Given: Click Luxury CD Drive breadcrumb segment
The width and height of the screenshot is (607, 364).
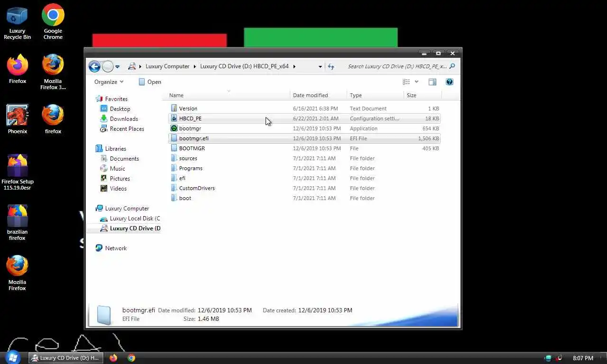Looking at the screenshot, I should pos(244,66).
